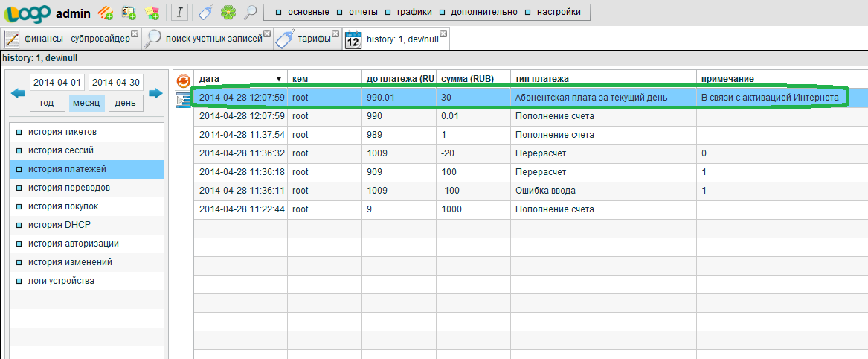Click the left blue arrow for previous period
868x359 pixels.
click(18, 93)
